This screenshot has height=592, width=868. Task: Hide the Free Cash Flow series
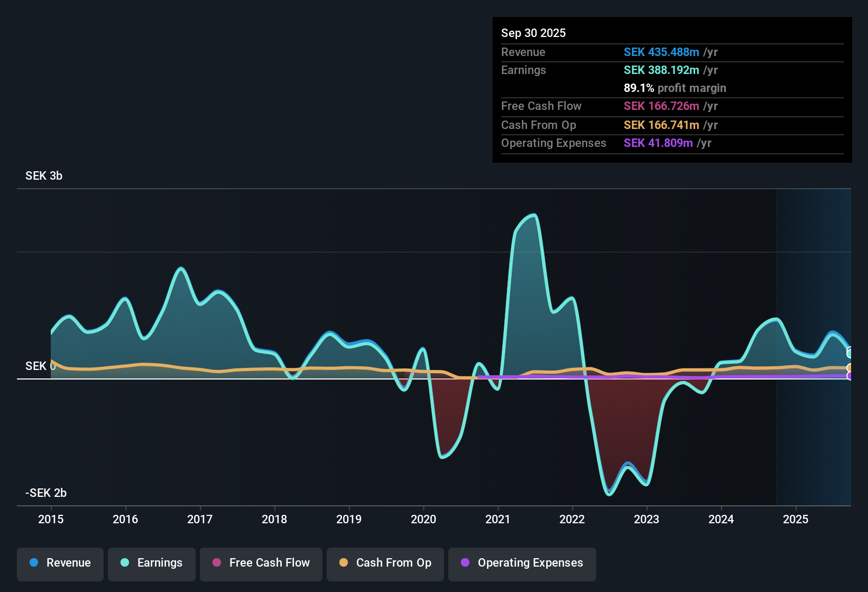pos(261,563)
